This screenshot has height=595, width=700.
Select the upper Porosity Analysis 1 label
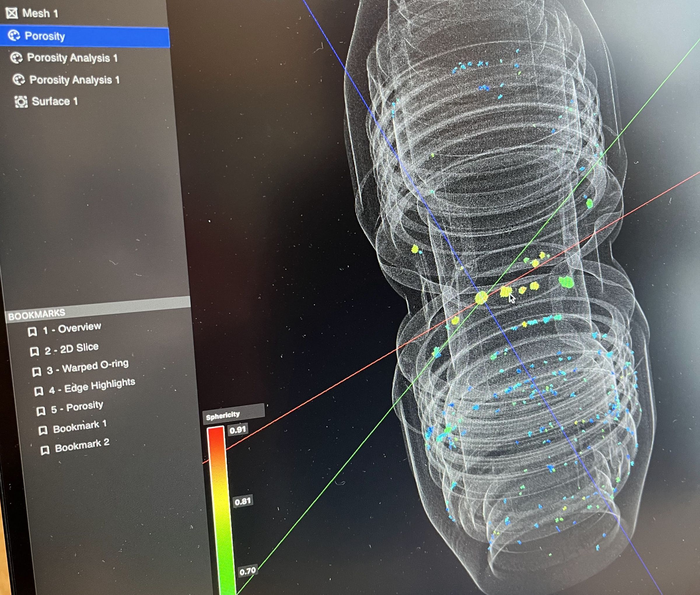click(x=72, y=58)
